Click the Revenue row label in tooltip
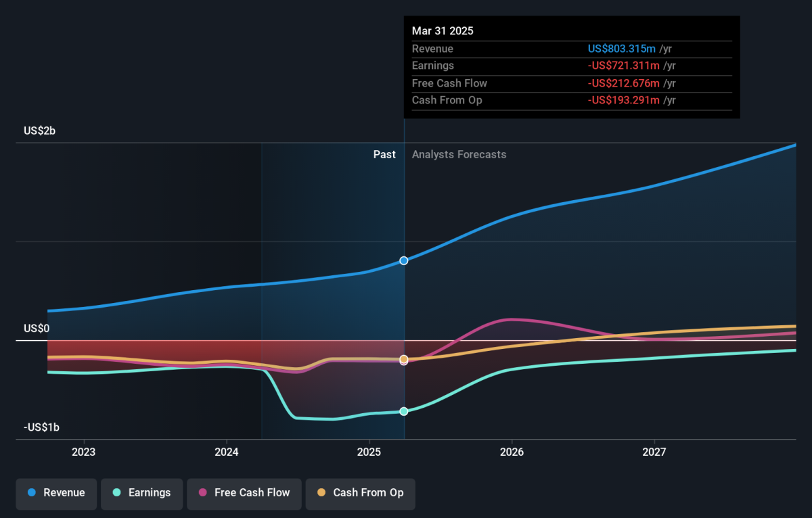This screenshot has height=518, width=812. (432, 49)
